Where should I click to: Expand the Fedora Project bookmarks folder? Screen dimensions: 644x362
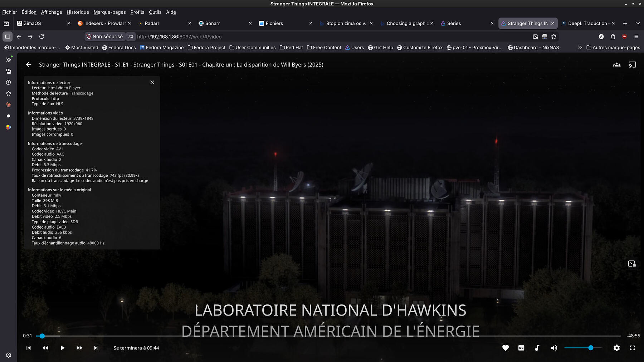[x=206, y=48]
